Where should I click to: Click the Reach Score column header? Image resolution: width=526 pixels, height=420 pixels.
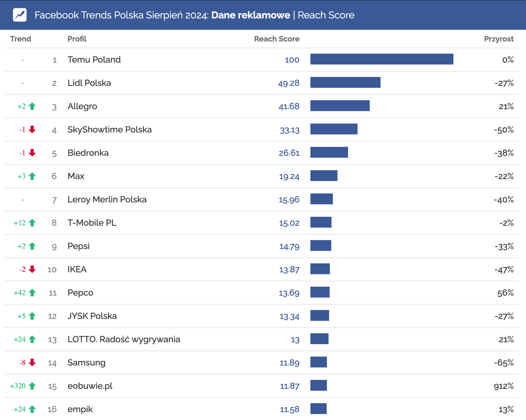click(277, 39)
